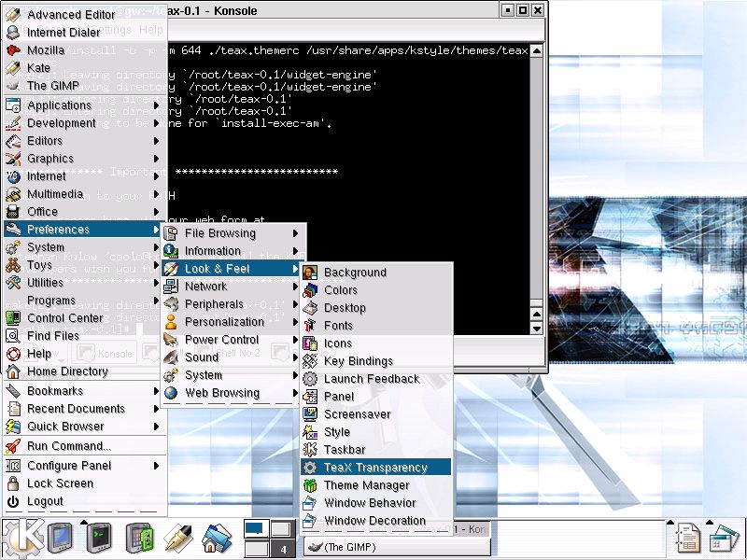
Task: Click the Logout power icon
Action: coord(13,501)
